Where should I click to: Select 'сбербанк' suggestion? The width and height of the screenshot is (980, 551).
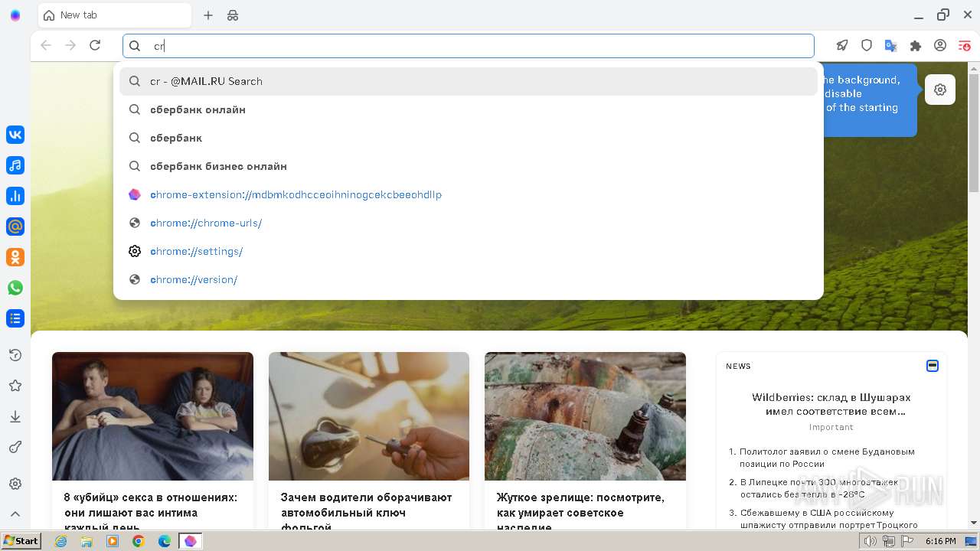tap(469, 138)
